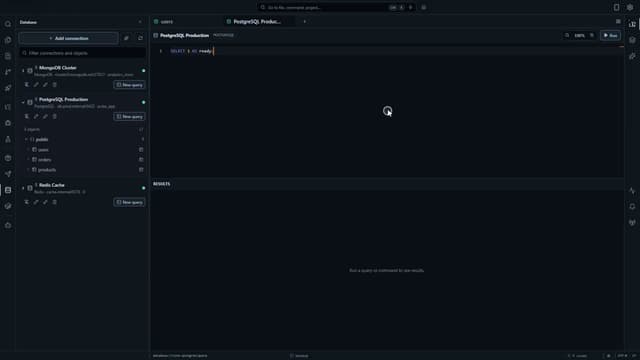Focus the Filter connections and objects field
Viewport: 640px width, 360px height.
coord(82,53)
